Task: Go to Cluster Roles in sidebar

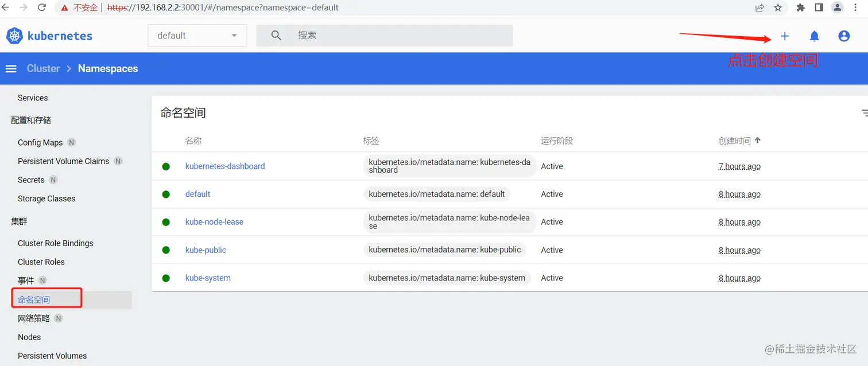Action: (41, 262)
